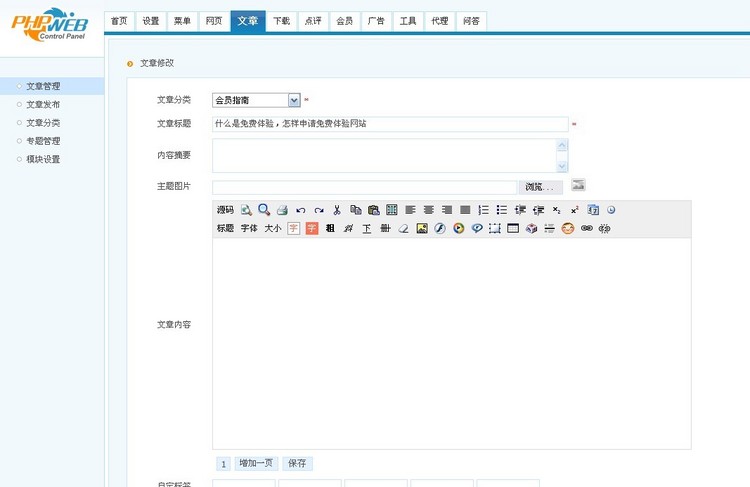Align text right
Screen dimensions: 750x487
pos(447,210)
